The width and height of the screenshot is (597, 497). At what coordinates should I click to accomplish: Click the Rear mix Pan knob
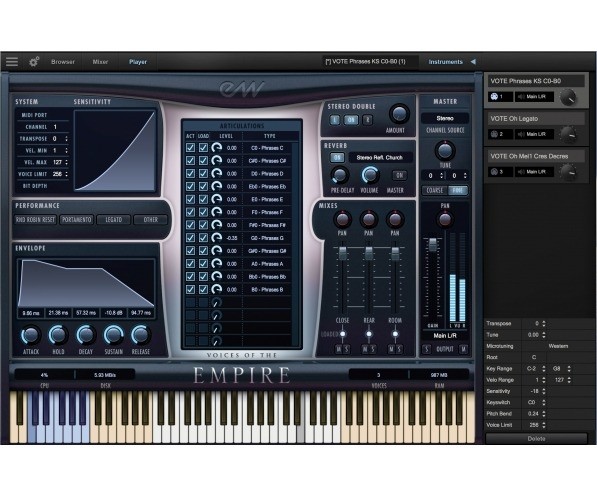pos(369,219)
